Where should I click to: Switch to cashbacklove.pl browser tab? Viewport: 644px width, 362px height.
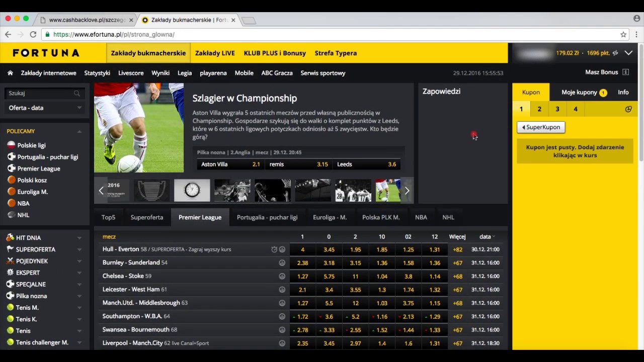(x=87, y=20)
